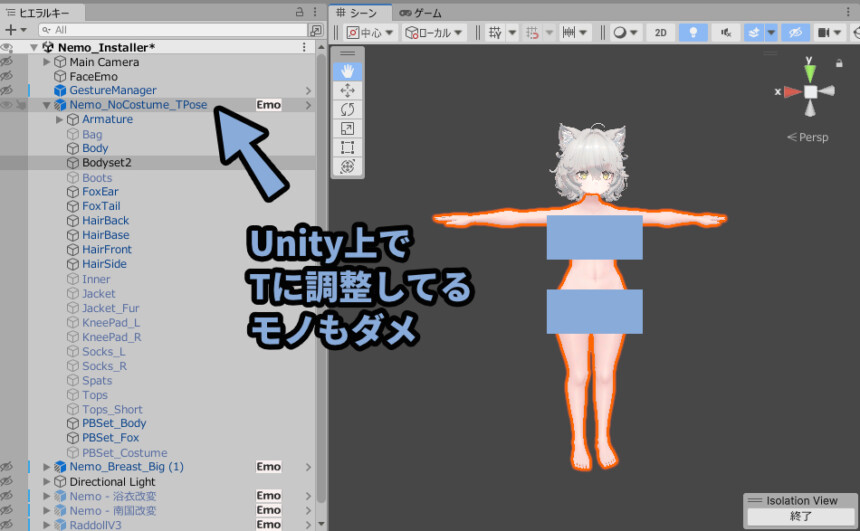Select the Rotate tool
Image resolution: width=860 pixels, height=531 pixels.
tap(347, 109)
